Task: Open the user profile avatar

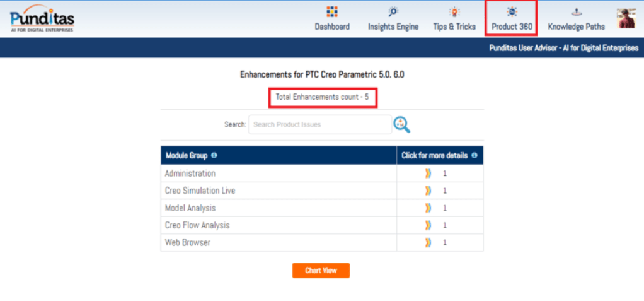Action: tap(626, 18)
